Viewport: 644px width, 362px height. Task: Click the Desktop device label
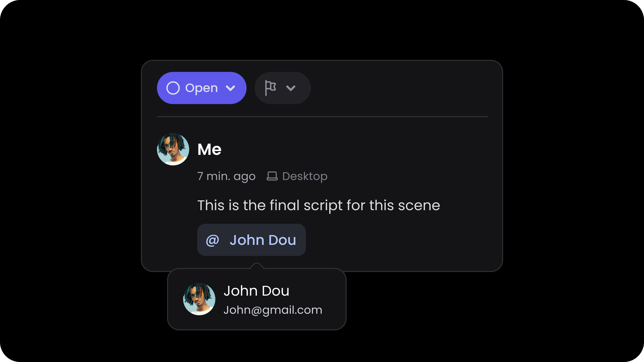click(x=305, y=176)
